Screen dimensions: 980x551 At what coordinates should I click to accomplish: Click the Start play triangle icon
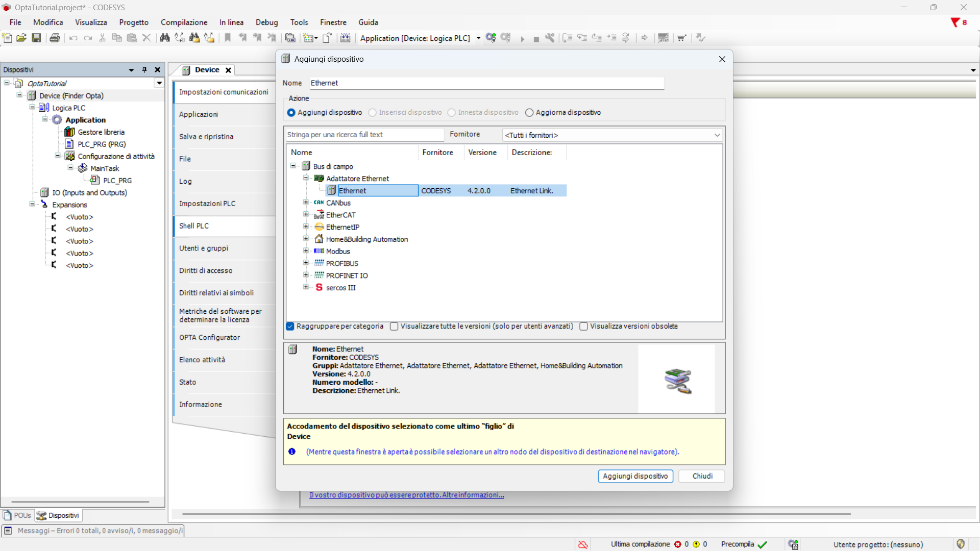[x=522, y=39]
